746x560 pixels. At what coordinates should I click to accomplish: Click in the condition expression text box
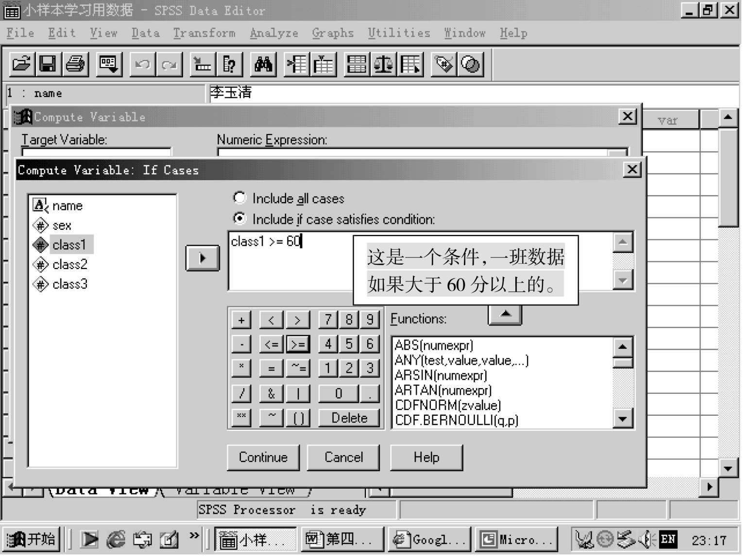pyautogui.click(x=421, y=261)
